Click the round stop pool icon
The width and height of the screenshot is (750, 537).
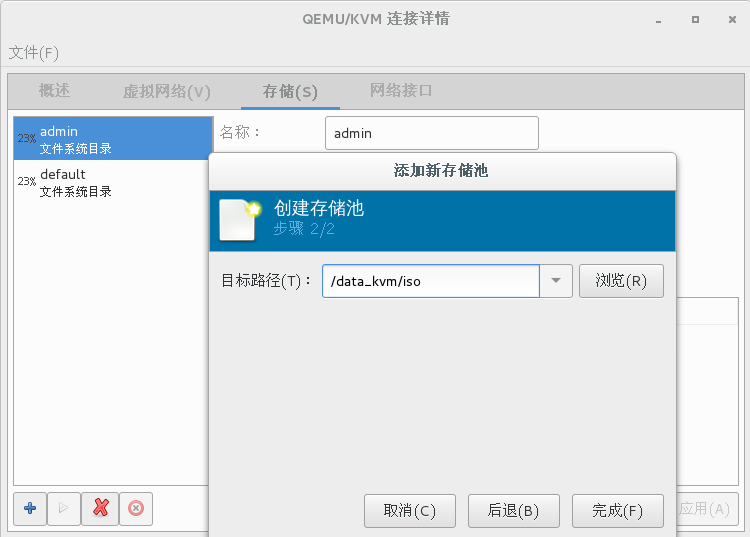pyautogui.click(x=136, y=508)
